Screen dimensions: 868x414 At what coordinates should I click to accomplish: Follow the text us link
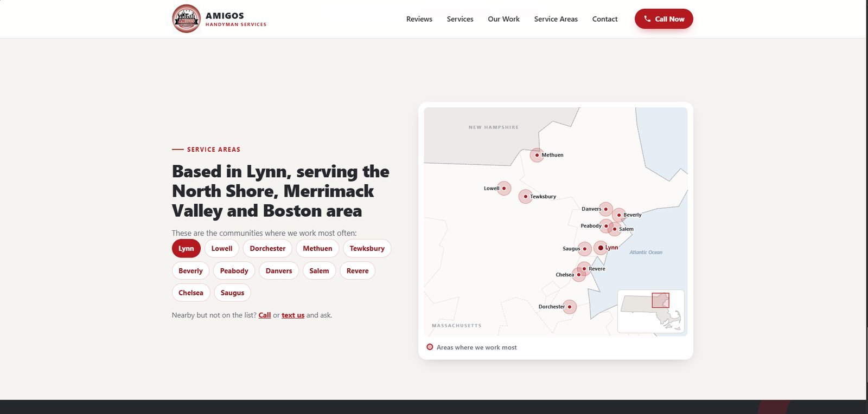pyautogui.click(x=293, y=315)
